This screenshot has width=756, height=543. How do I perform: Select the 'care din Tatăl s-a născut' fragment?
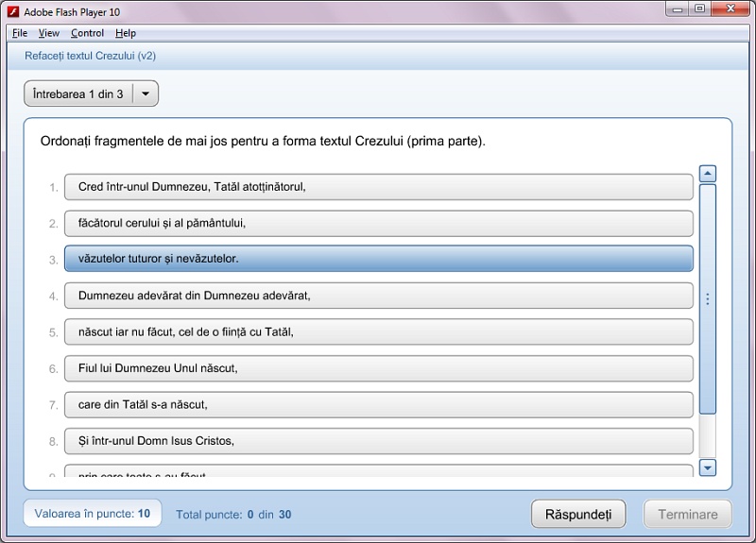pyautogui.click(x=378, y=404)
